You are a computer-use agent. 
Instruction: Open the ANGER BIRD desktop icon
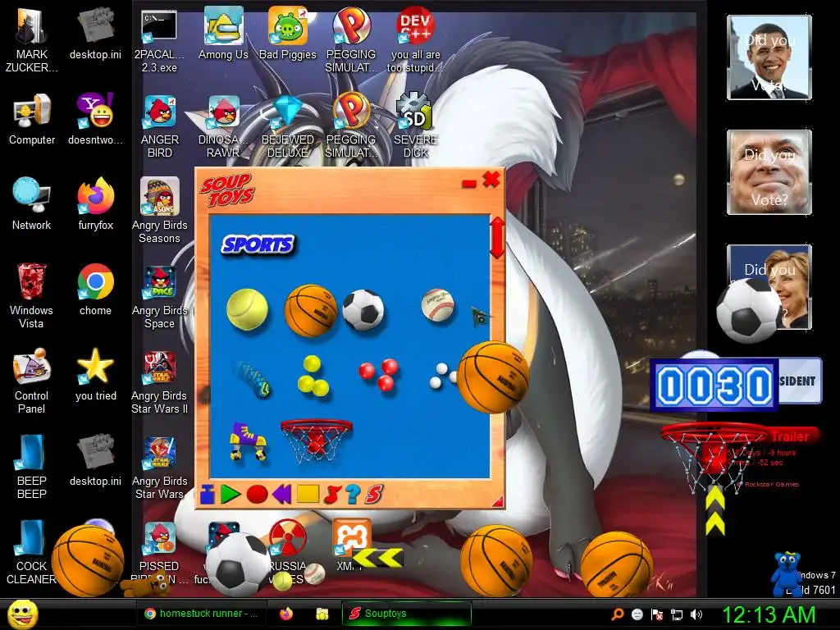coord(160,126)
